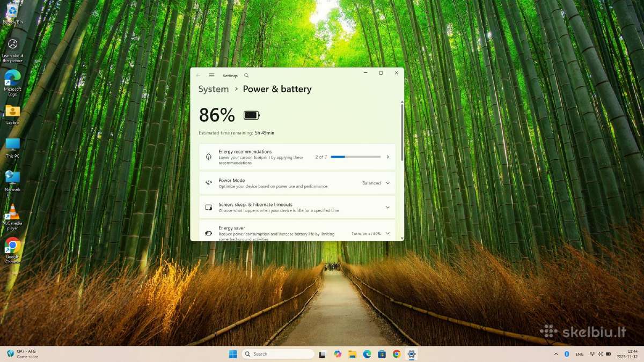Image resolution: width=644 pixels, height=362 pixels.
Task: Click the Energy recommendations leaf icon
Action: click(x=208, y=157)
